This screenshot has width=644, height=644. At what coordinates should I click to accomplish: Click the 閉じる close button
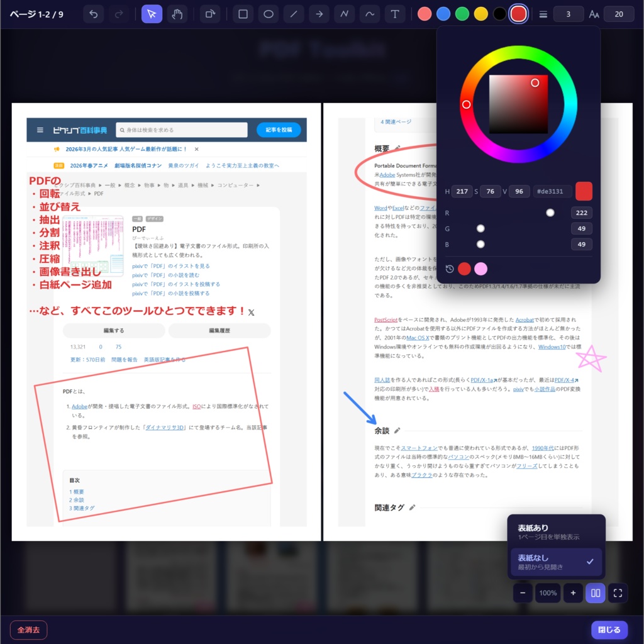coord(608,630)
